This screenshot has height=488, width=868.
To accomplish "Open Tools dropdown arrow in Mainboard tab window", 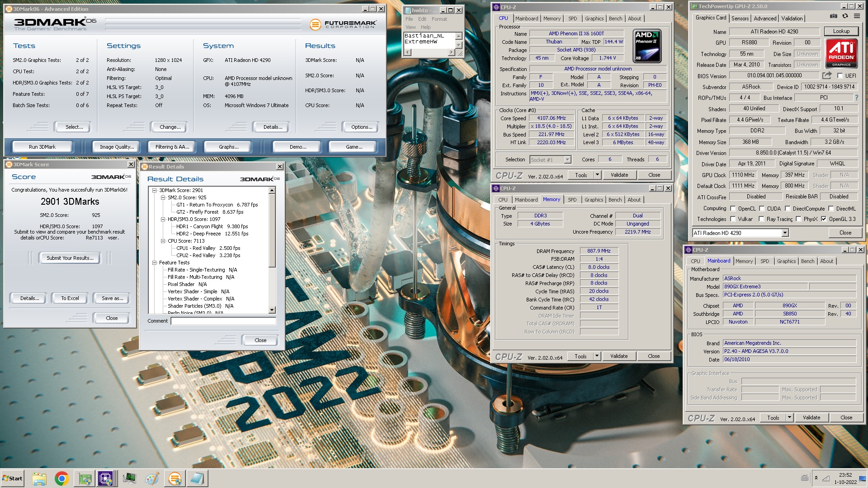I will pos(789,418).
